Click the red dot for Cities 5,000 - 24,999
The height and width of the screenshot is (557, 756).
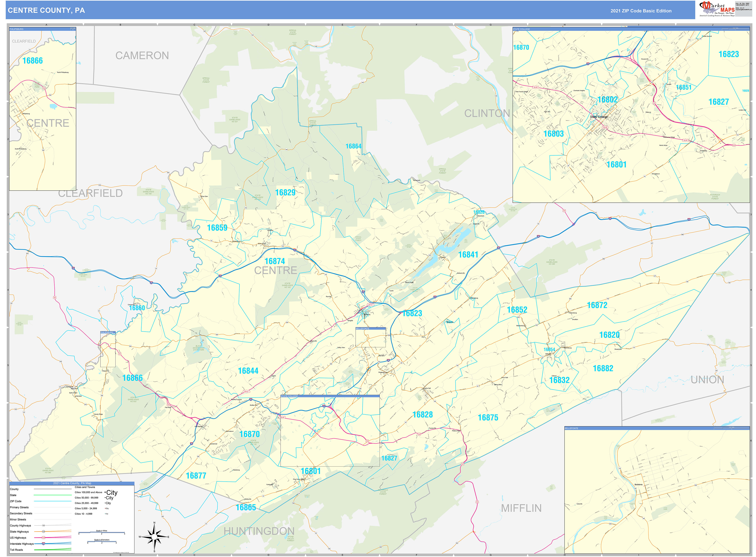click(105, 508)
